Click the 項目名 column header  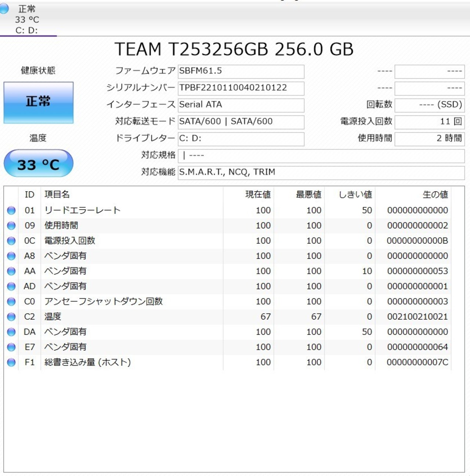point(57,195)
